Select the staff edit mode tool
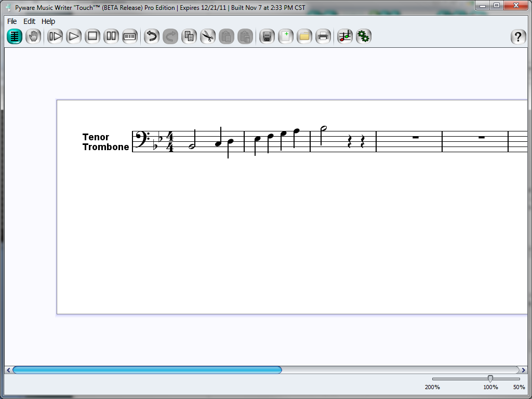The width and height of the screenshot is (532, 399). point(15,36)
